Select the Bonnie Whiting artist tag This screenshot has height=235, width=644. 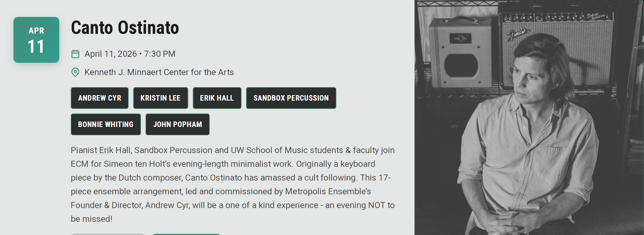tap(106, 124)
